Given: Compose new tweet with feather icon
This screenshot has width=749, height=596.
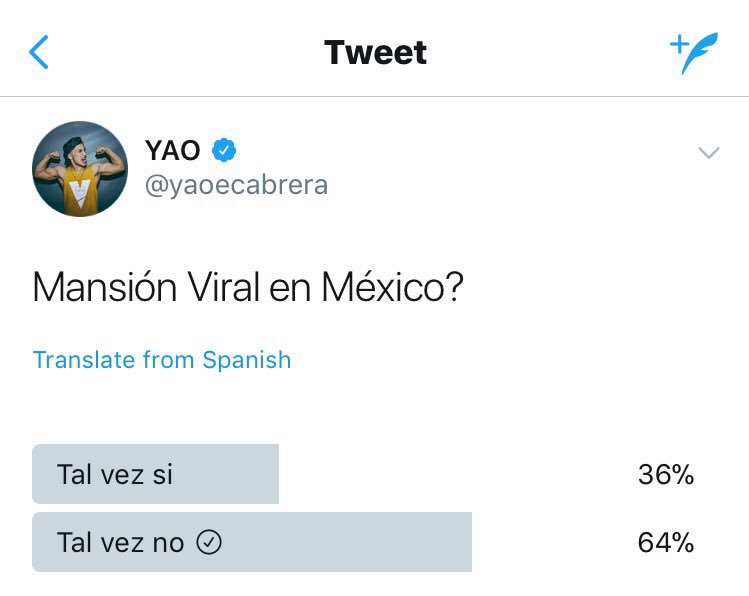Looking at the screenshot, I should (694, 53).
